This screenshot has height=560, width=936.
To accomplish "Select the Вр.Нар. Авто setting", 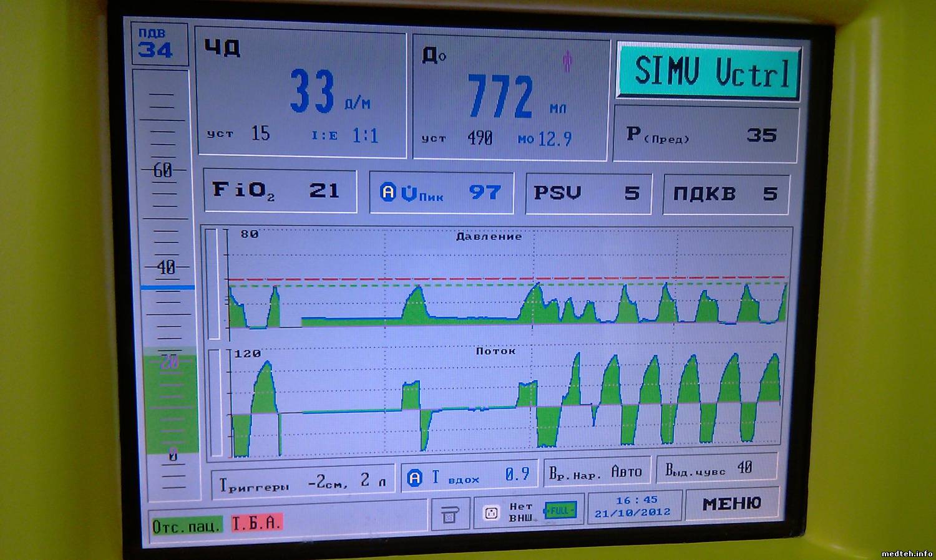I will pyautogui.click(x=595, y=472).
